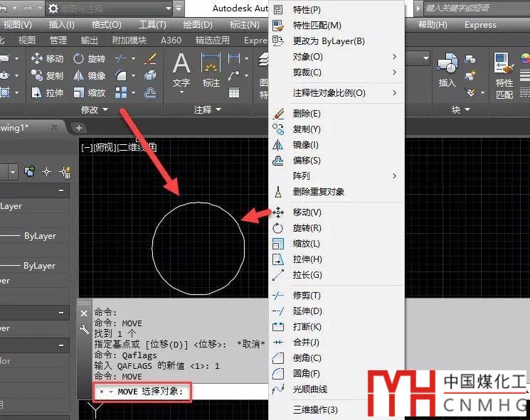This screenshot has width=530, height=420.
Task: Open the workspace selector dropdown in title bar
Action: coord(167,9)
